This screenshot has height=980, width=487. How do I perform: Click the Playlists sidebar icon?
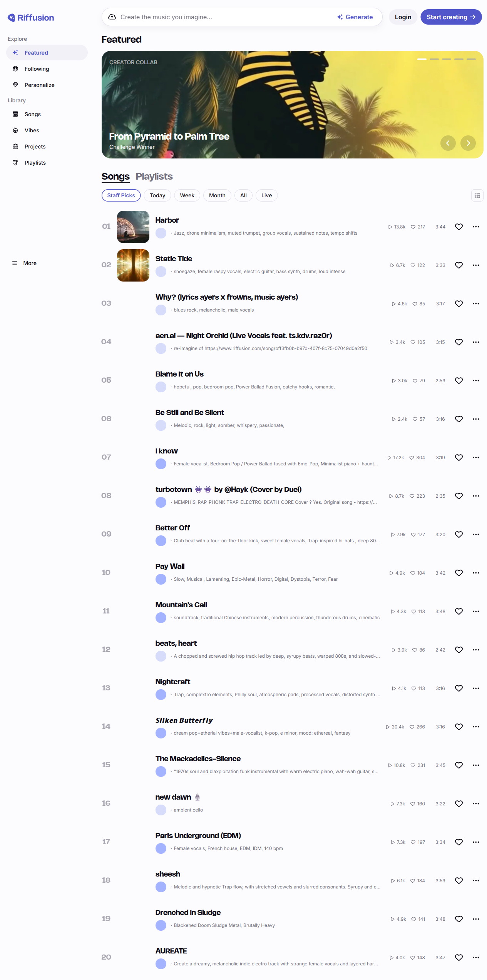coord(15,163)
